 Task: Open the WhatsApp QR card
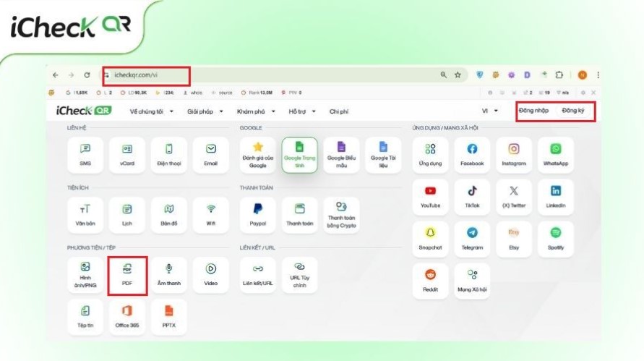(x=556, y=155)
